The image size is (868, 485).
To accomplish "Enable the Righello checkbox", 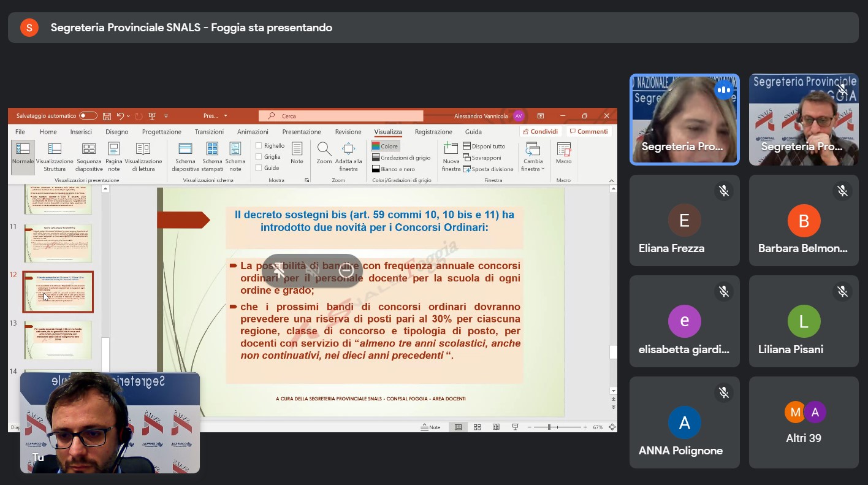I will pos(259,146).
